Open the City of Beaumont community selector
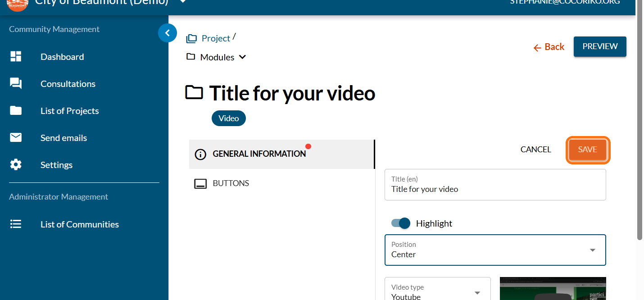The height and width of the screenshot is (300, 644). (x=182, y=2)
